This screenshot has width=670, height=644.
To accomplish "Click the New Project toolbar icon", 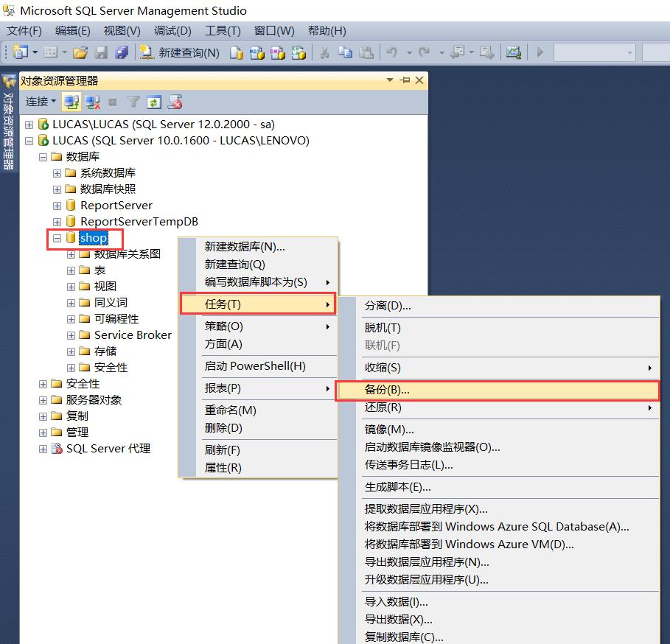I will pyautogui.click(x=21, y=52).
